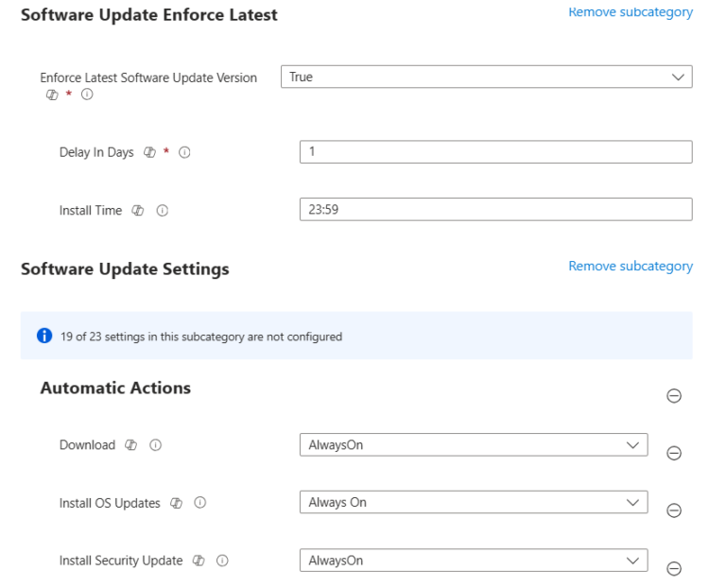
Task: Show info tooltip for Delay In Days
Action: point(184,152)
